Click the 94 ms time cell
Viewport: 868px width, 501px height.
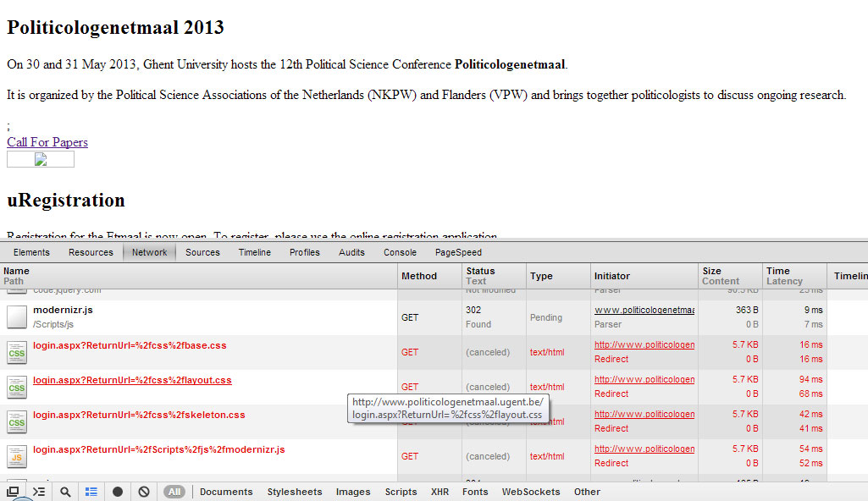[811, 379]
